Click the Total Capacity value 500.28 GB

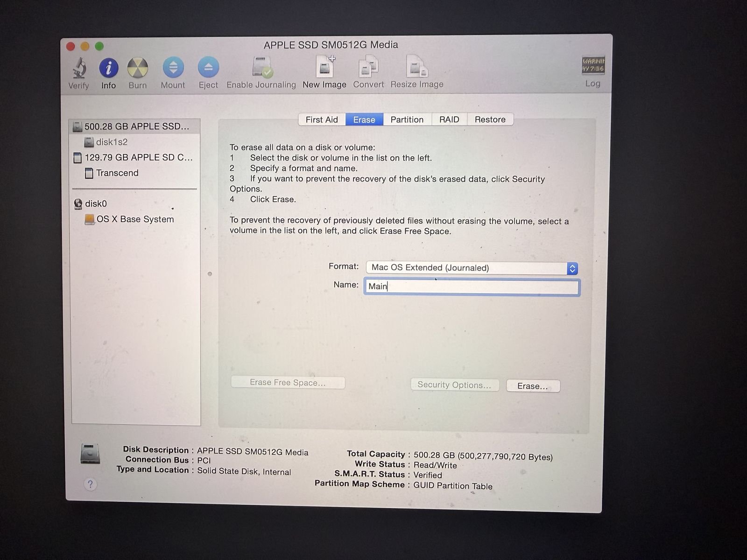pos(483,457)
